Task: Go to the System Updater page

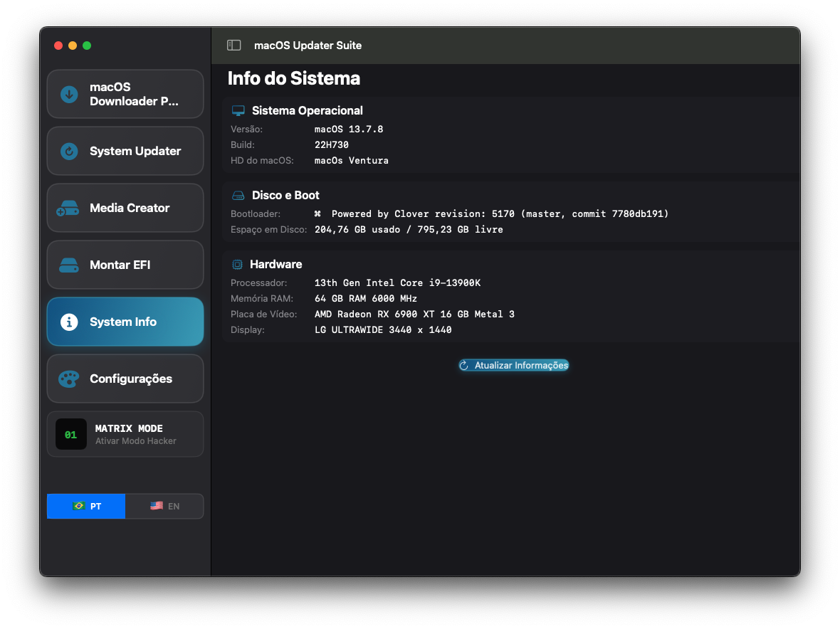Action: click(x=135, y=151)
